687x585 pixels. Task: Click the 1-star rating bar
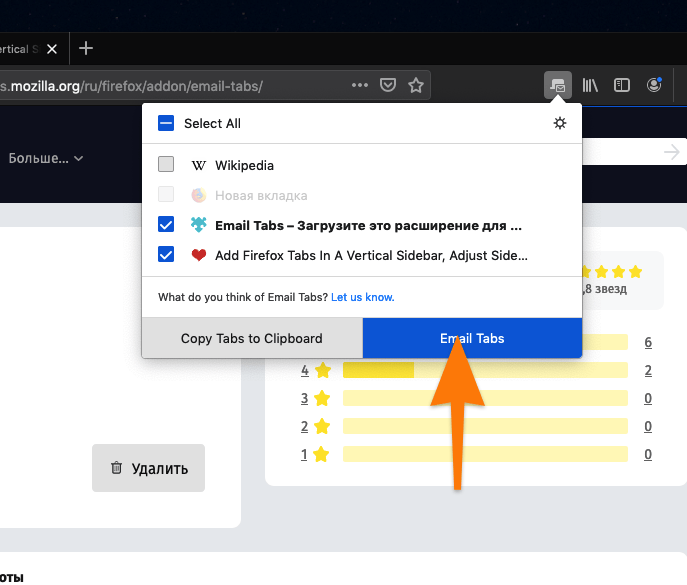coord(485,454)
